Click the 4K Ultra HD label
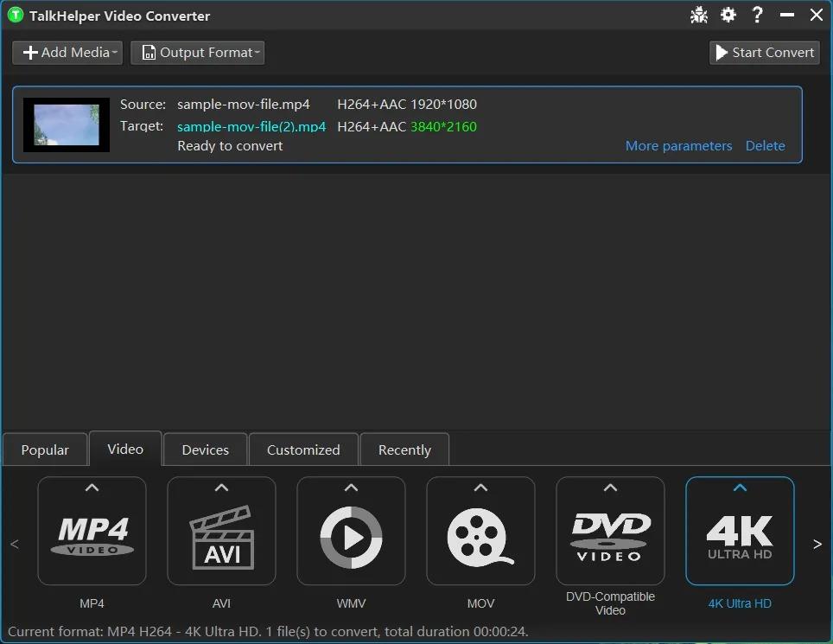Image resolution: width=833 pixels, height=644 pixels. [740, 603]
